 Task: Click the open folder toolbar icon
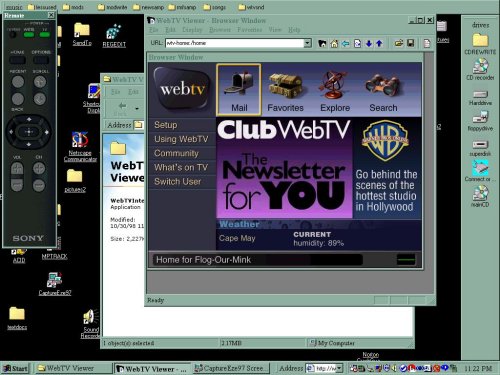(399, 43)
